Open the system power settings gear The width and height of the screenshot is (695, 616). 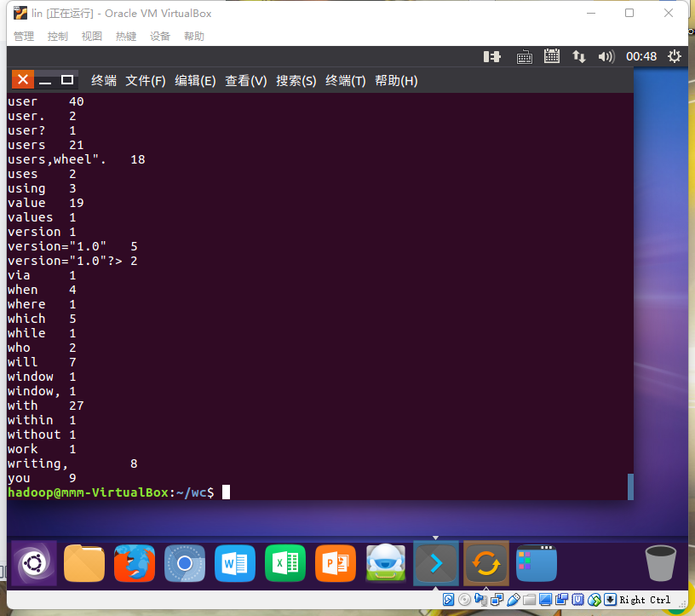coord(675,56)
